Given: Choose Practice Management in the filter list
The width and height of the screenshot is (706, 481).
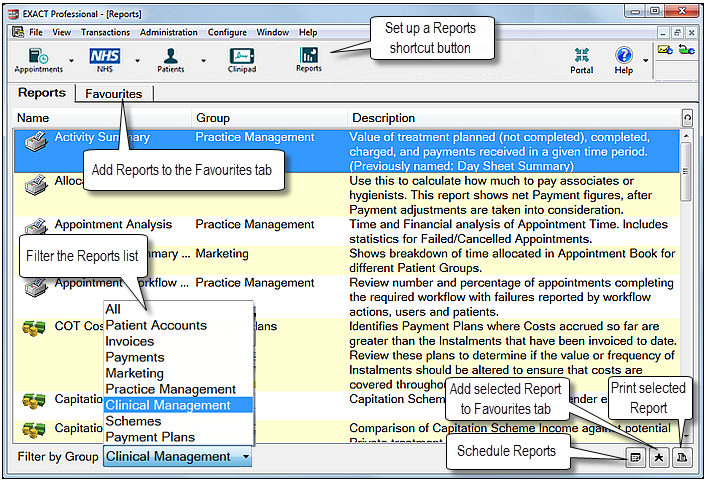Looking at the screenshot, I should (x=178, y=389).
